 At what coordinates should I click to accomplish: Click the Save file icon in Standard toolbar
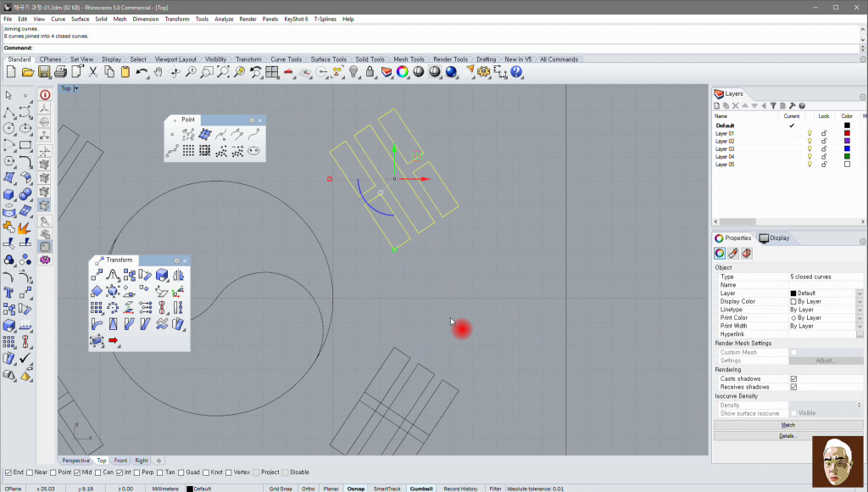coord(44,72)
